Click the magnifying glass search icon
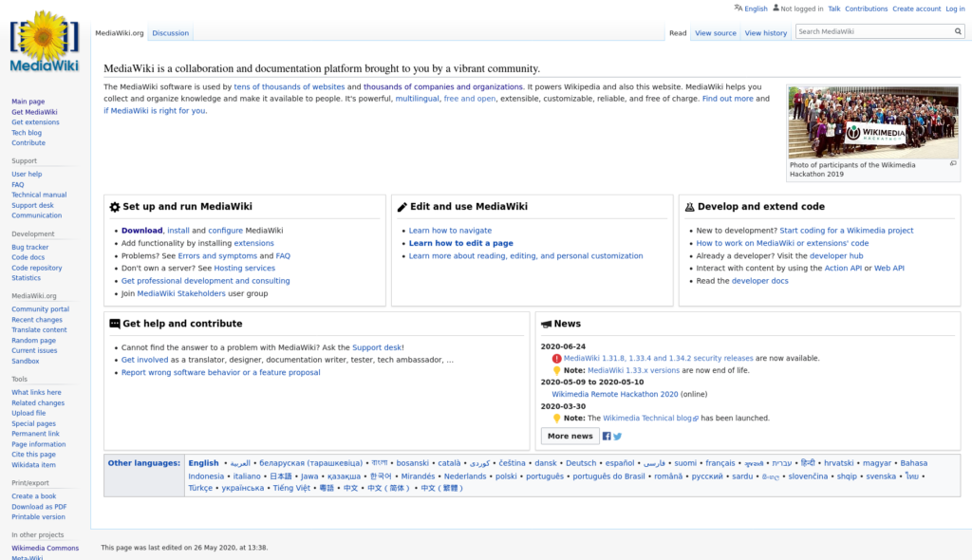The image size is (972, 560). click(x=958, y=30)
